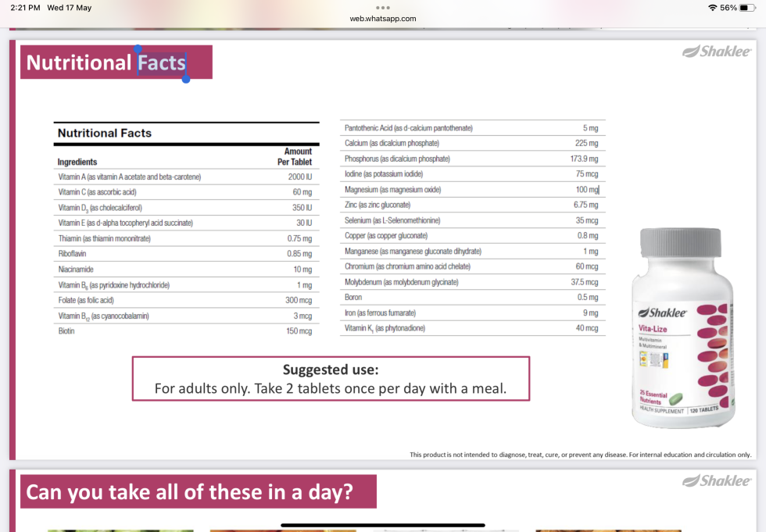
Task: Tap the word Nutritional in the pink heading
Action: 79,63
